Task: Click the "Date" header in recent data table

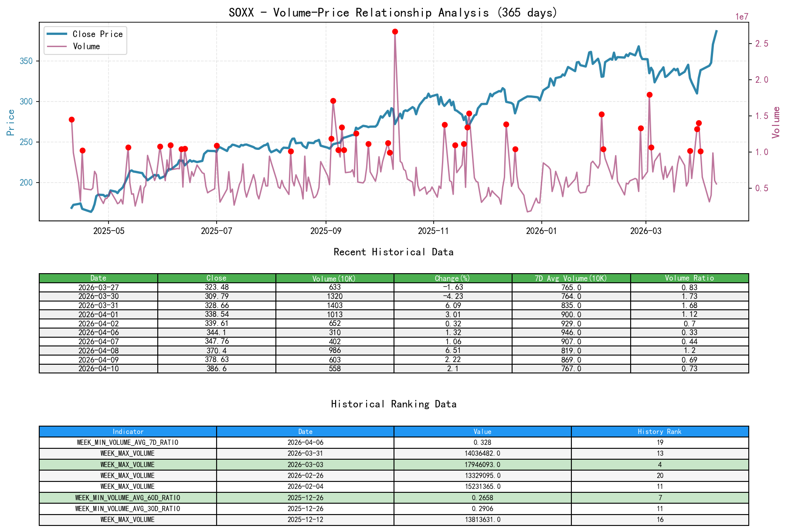Action: click(x=98, y=278)
